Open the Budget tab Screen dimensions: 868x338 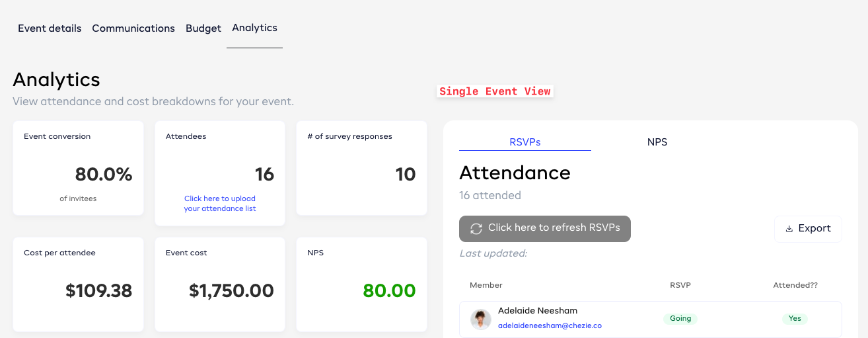(x=203, y=28)
